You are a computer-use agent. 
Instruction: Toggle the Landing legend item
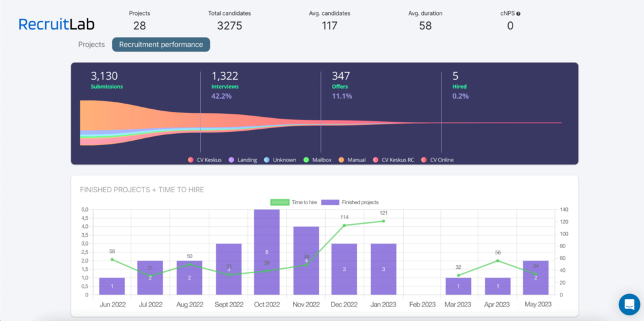[x=242, y=160]
